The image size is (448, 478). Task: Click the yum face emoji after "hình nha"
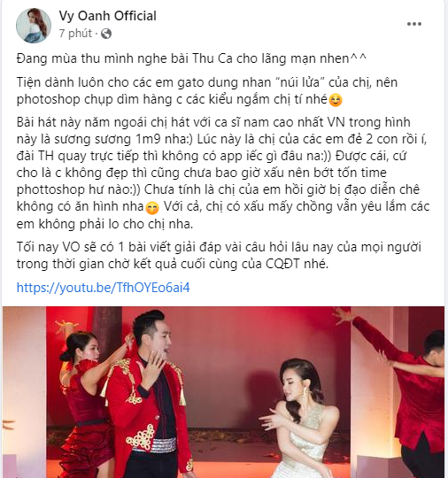152,208
